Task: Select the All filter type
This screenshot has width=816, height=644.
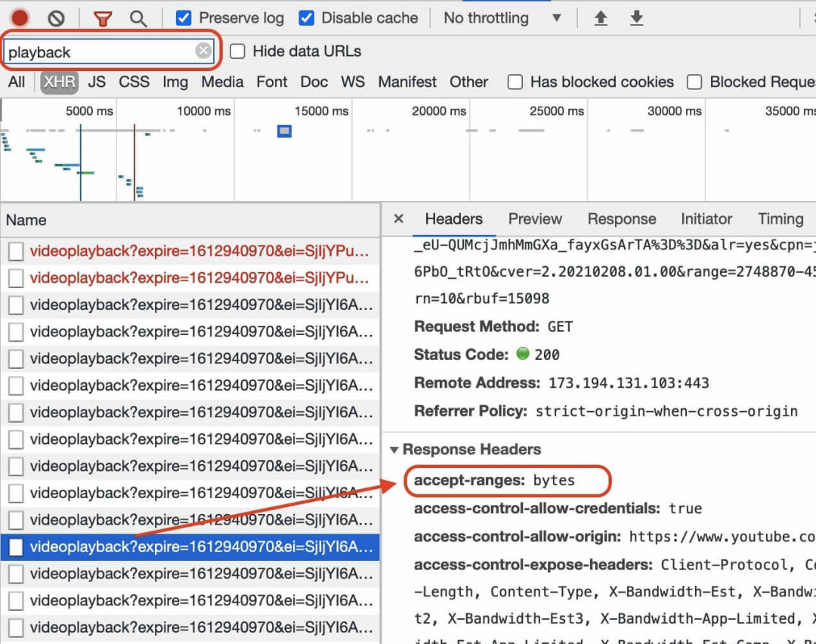Action: (16, 82)
